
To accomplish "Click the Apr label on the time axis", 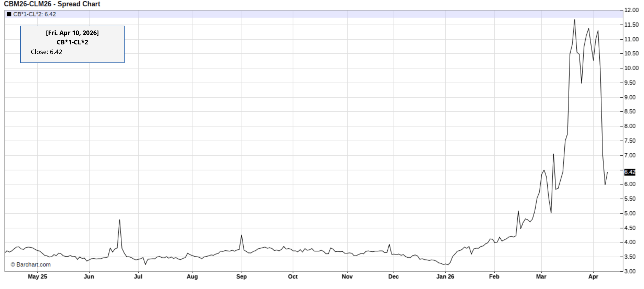I will coord(593,276).
